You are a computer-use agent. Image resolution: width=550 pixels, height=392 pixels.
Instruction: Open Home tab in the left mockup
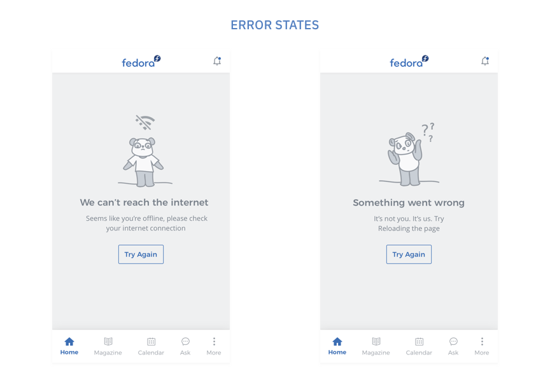point(69,346)
